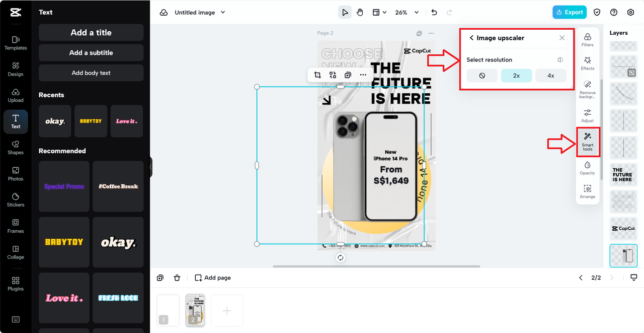Click the CapCut logo icon
The image size is (644, 333).
(x=16, y=13)
